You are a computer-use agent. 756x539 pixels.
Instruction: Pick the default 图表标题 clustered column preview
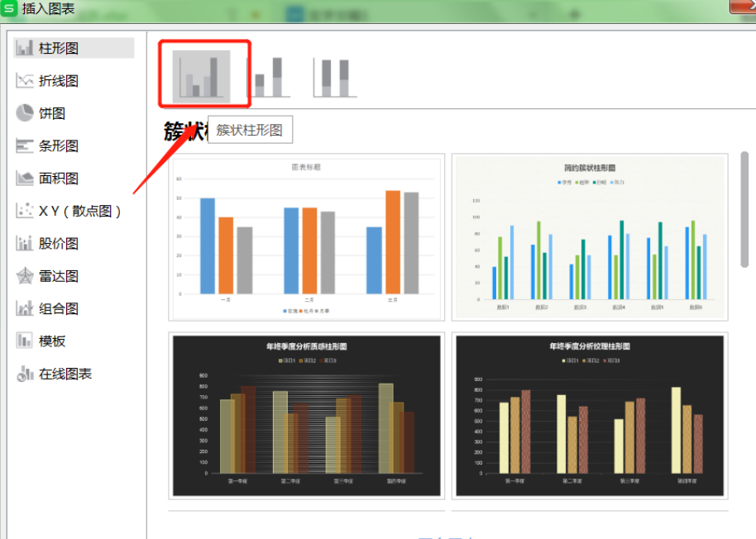pyautogui.click(x=307, y=237)
